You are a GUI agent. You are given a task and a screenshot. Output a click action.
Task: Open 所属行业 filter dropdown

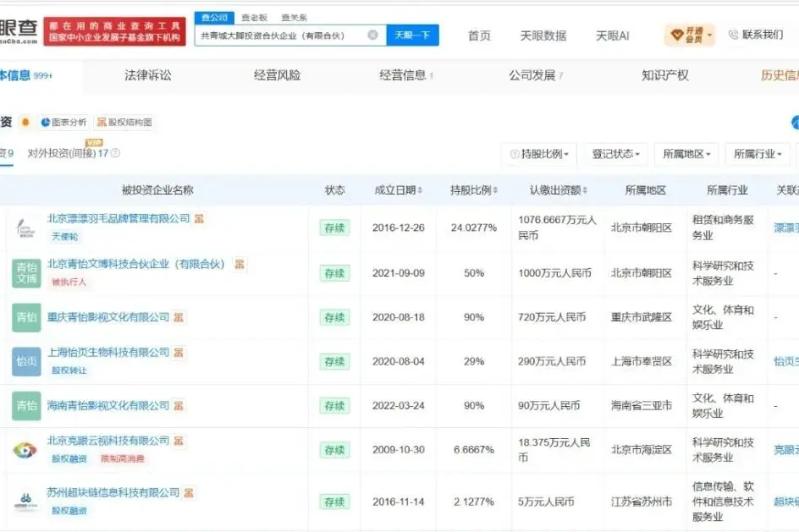pyautogui.click(x=758, y=154)
